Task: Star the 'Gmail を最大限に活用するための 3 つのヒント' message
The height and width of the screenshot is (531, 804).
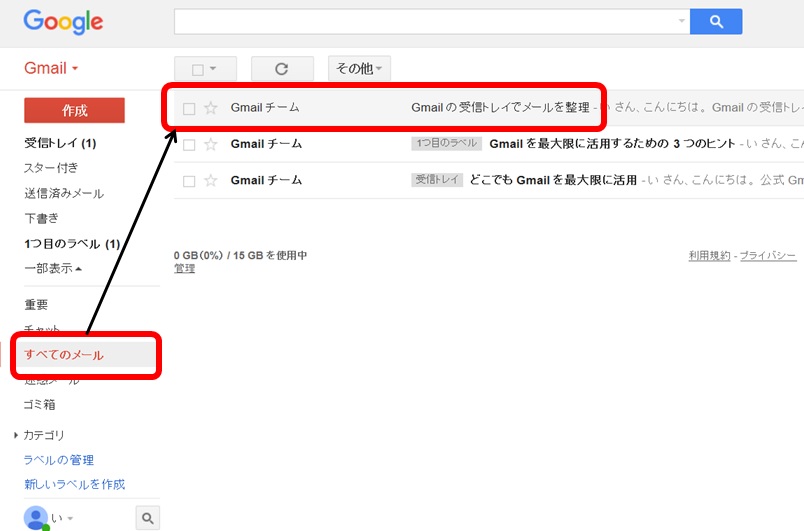Action: [x=211, y=144]
